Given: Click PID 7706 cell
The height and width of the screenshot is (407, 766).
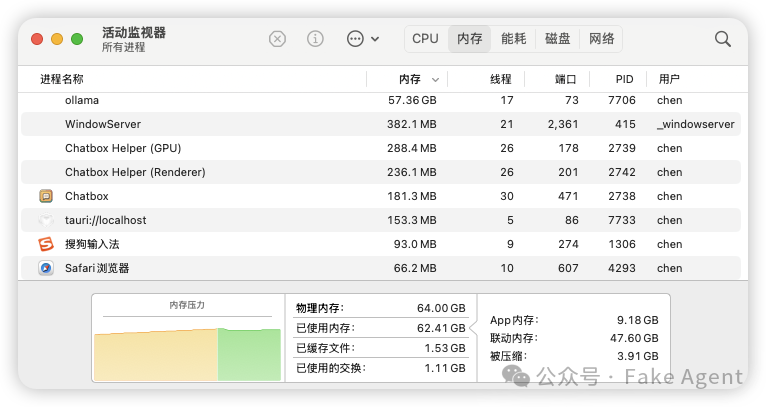Looking at the screenshot, I should pyautogui.click(x=622, y=100).
